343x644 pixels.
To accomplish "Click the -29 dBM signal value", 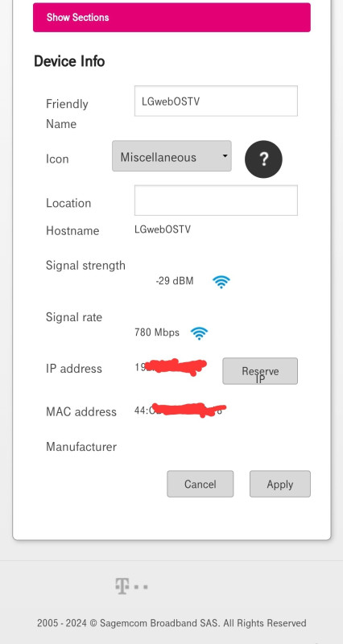I will (x=175, y=281).
